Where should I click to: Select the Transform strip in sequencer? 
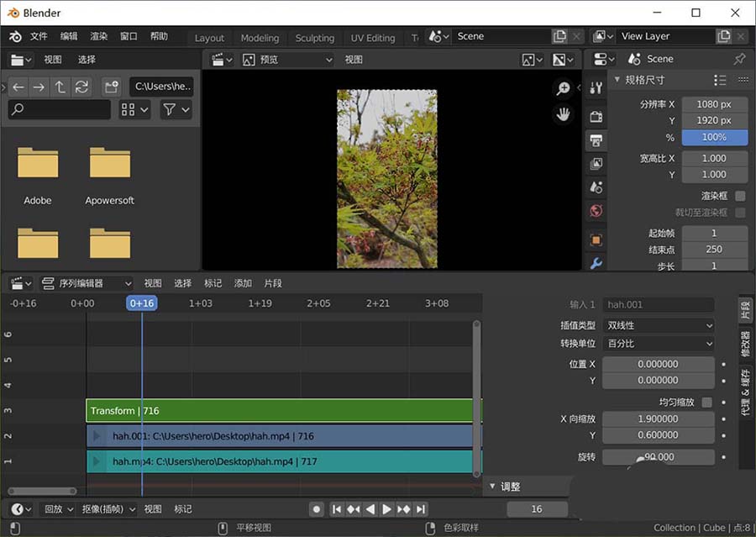click(x=277, y=411)
